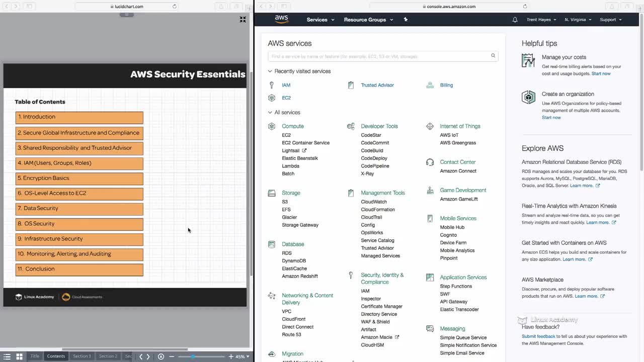Select the Contents slide tab
644x362 pixels.
tap(56, 356)
